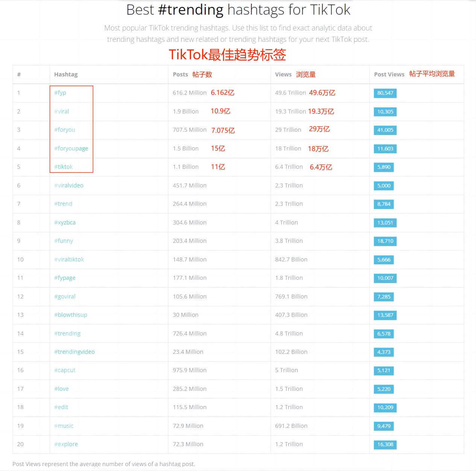Open the #xyzbca hashtag link
The image size is (476, 471).
coord(65,223)
